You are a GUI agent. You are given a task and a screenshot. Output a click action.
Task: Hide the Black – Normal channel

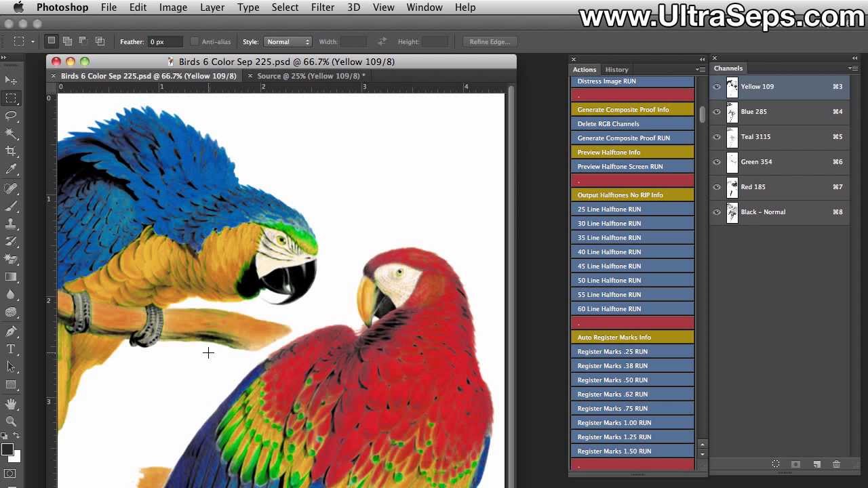click(x=717, y=212)
